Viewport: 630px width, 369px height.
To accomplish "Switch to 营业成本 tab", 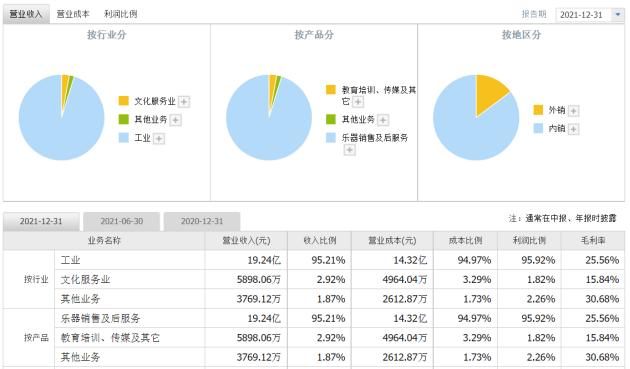I will (x=73, y=14).
